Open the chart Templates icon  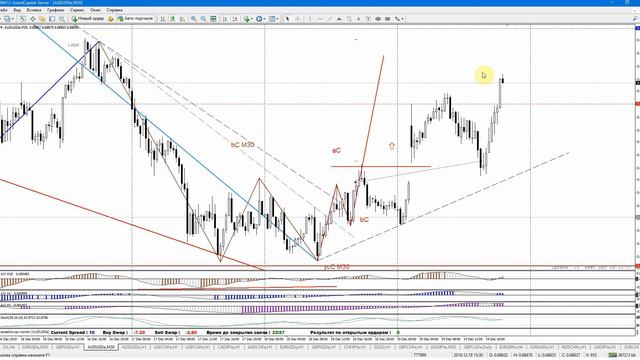272,19
